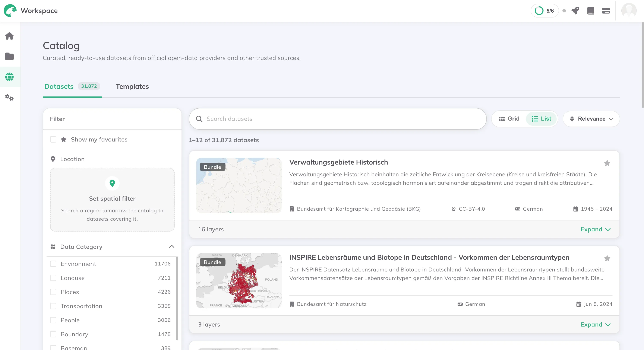The width and height of the screenshot is (644, 350).
Task: Check the Transportation category checkbox
Action: pos(53,306)
